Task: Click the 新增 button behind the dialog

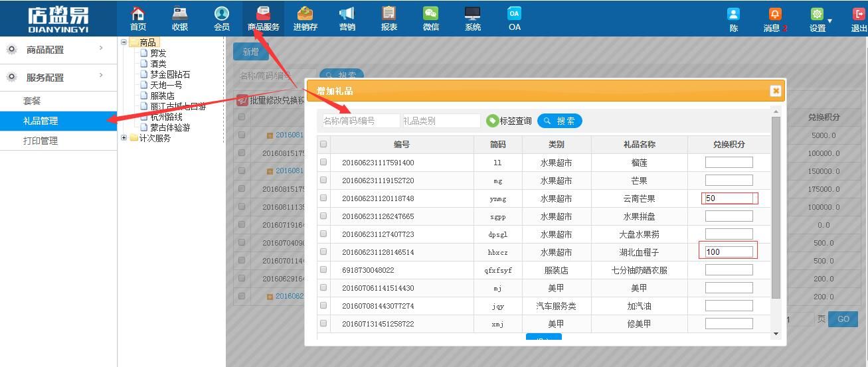Action: tap(250, 52)
